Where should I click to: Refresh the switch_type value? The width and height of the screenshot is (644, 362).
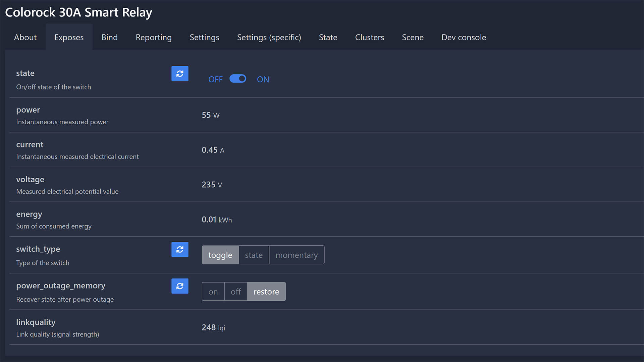(x=180, y=249)
